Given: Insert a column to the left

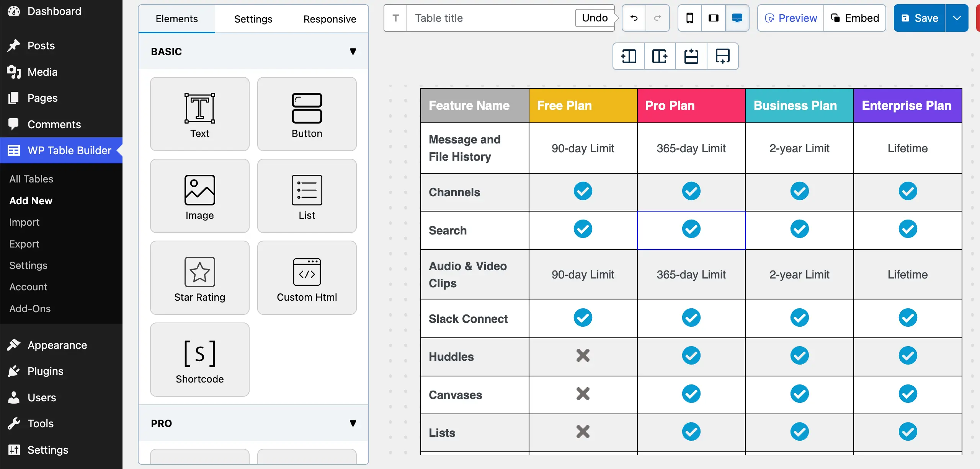Looking at the screenshot, I should click(x=628, y=56).
